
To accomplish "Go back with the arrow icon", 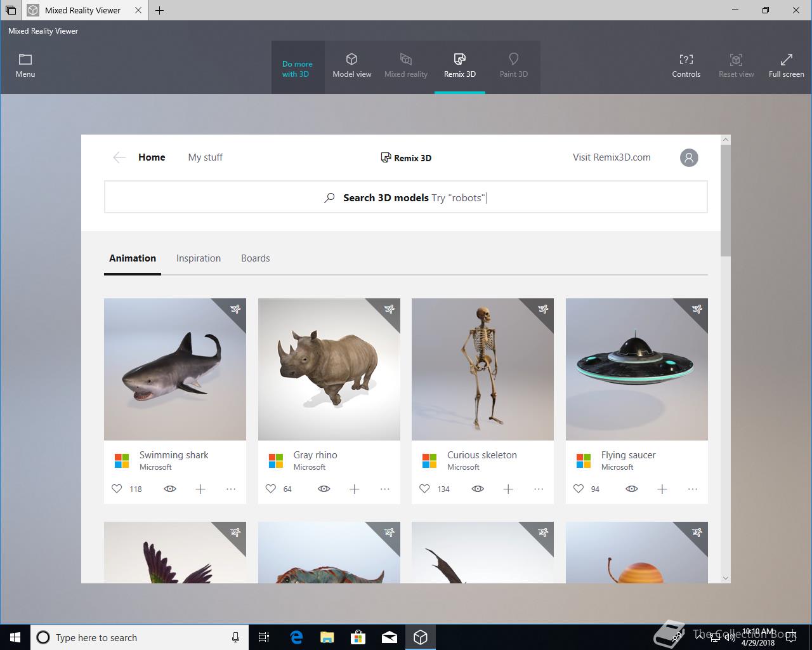I will [x=119, y=157].
